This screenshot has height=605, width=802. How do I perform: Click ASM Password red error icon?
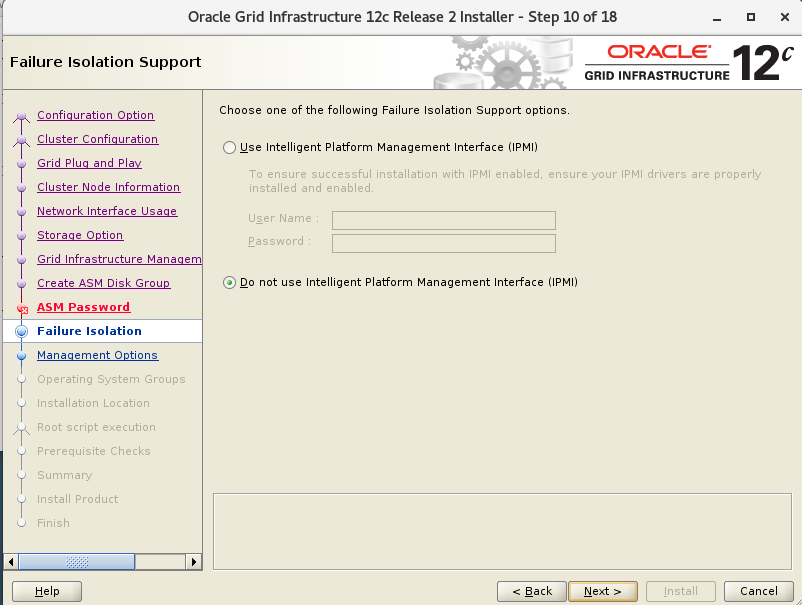[22, 308]
